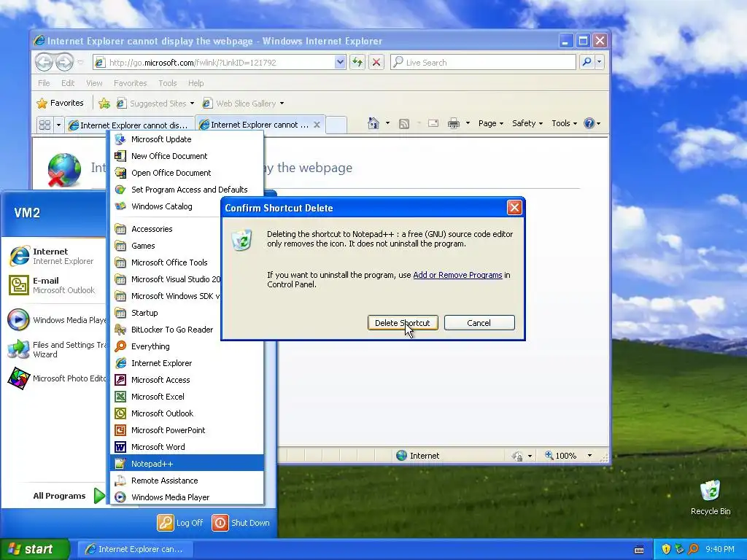
Task: Click the Shut Down button
Action: (241, 522)
